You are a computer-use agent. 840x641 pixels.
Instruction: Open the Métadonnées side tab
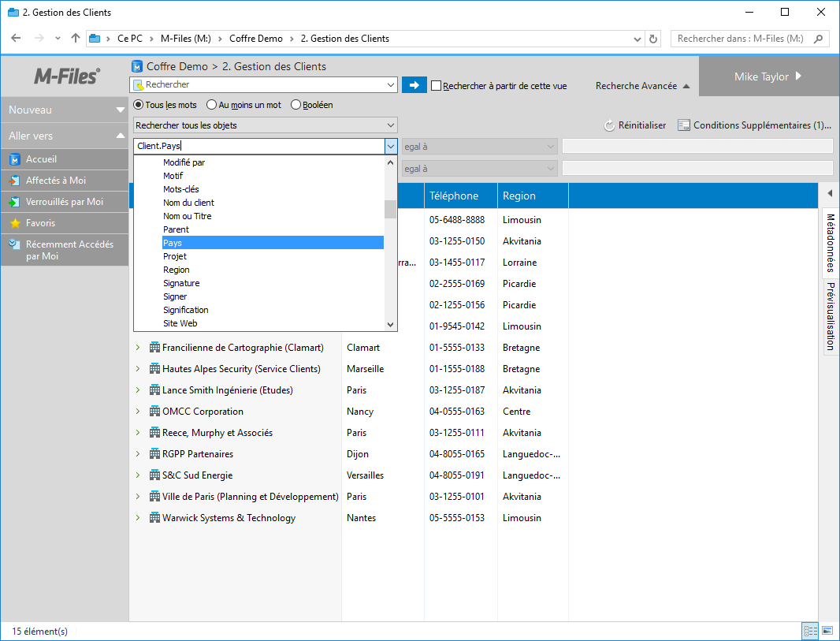point(831,243)
